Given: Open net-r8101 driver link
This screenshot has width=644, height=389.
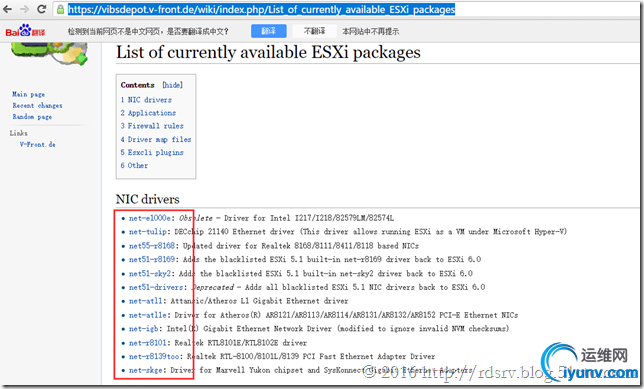Looking at the screenshot, I should 148,343.
